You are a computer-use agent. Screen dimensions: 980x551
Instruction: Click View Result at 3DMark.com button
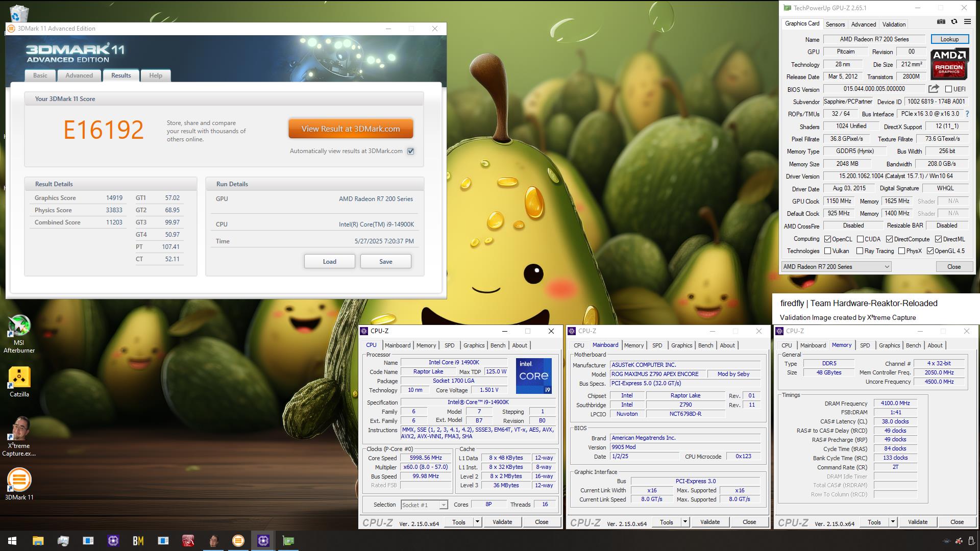[351, 129]
